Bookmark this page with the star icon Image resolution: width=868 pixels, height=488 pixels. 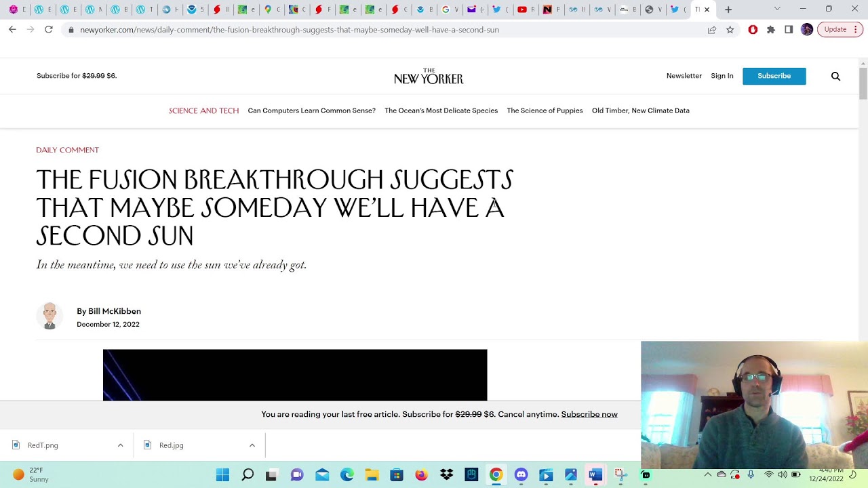730,30
